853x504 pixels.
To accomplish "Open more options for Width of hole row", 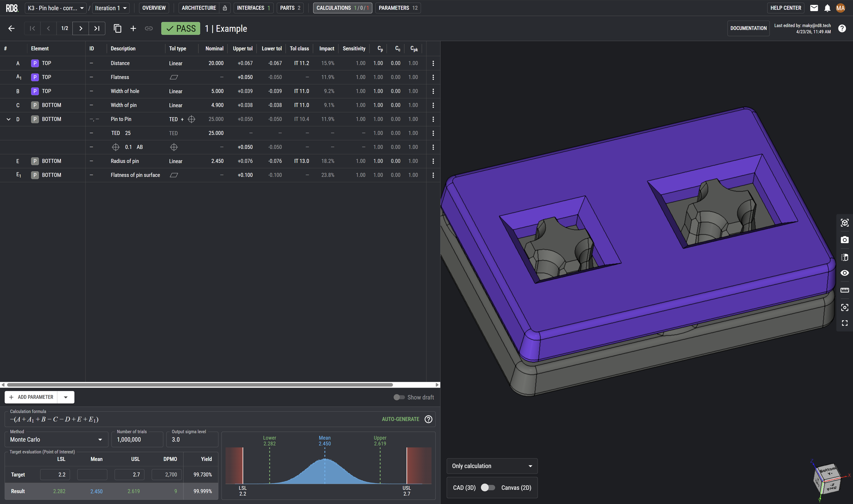I will [433, 91].
